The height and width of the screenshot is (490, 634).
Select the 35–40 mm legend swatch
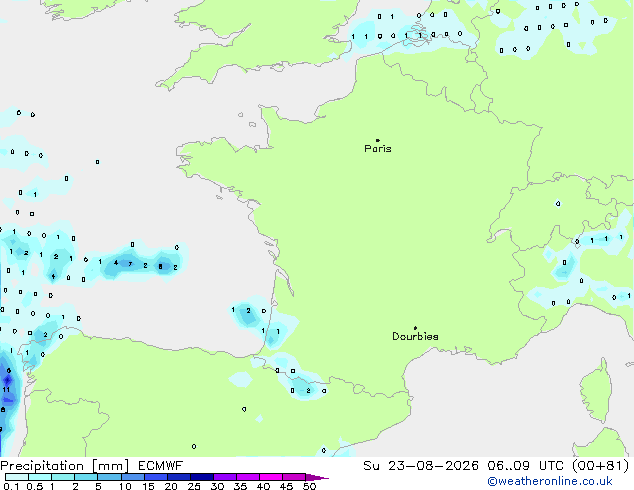click(x=247, y=477)
